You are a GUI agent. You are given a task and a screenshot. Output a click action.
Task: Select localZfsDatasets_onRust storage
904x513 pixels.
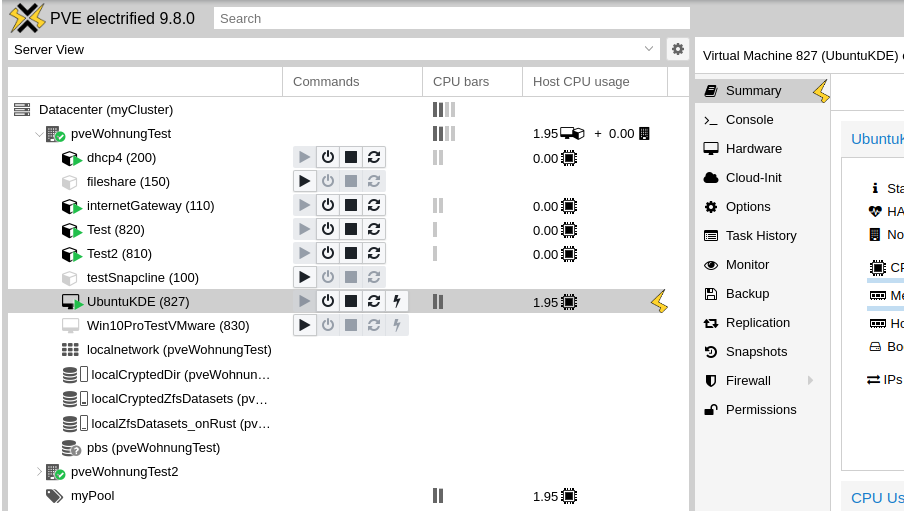180,424
